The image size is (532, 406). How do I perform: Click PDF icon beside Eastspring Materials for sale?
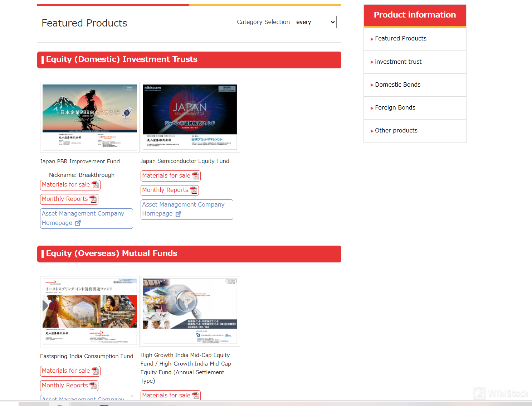point(95,371)
